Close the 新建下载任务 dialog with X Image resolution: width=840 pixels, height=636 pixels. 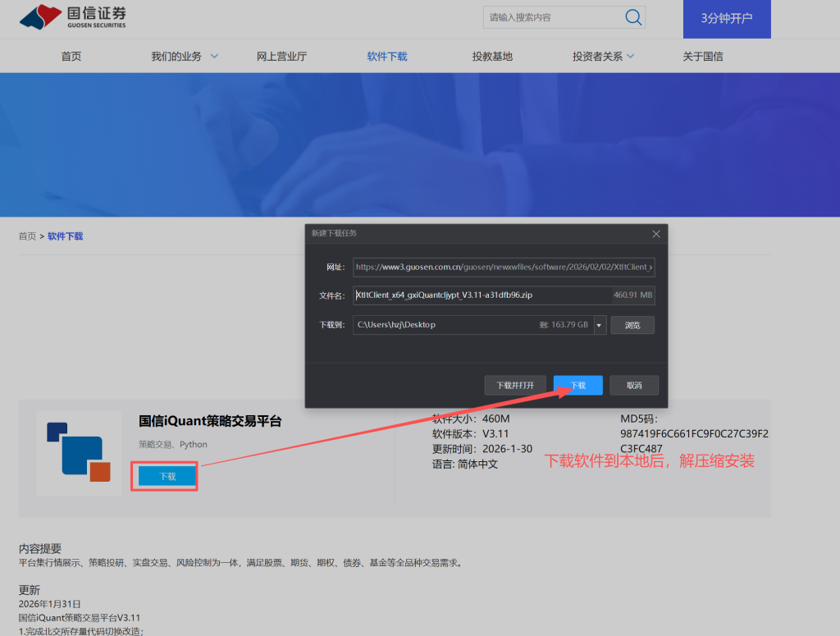point(656,234)
